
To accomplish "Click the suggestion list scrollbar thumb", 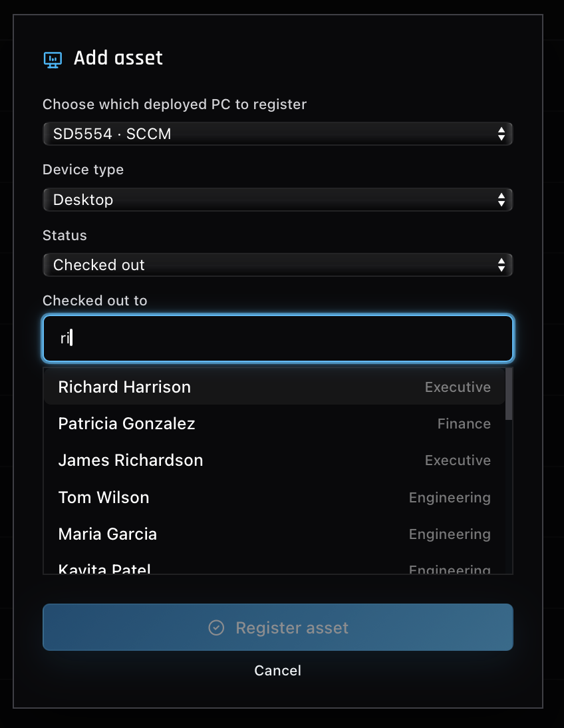I will point(509,394).
